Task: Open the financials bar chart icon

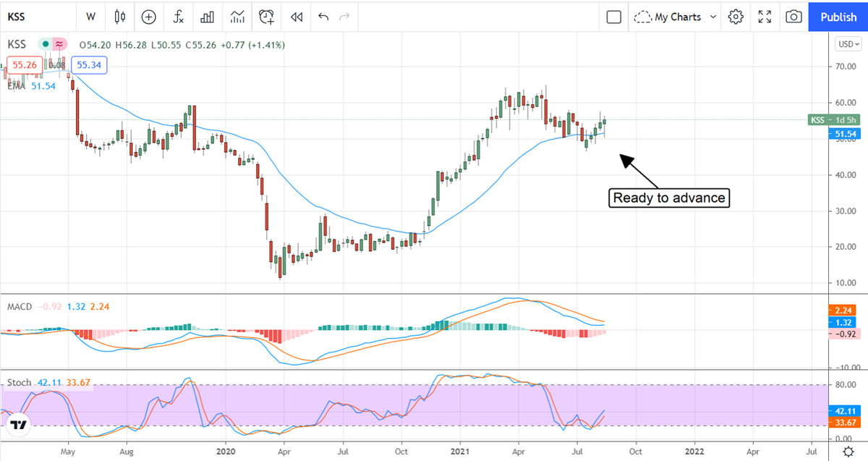Action: coord(208,17)
